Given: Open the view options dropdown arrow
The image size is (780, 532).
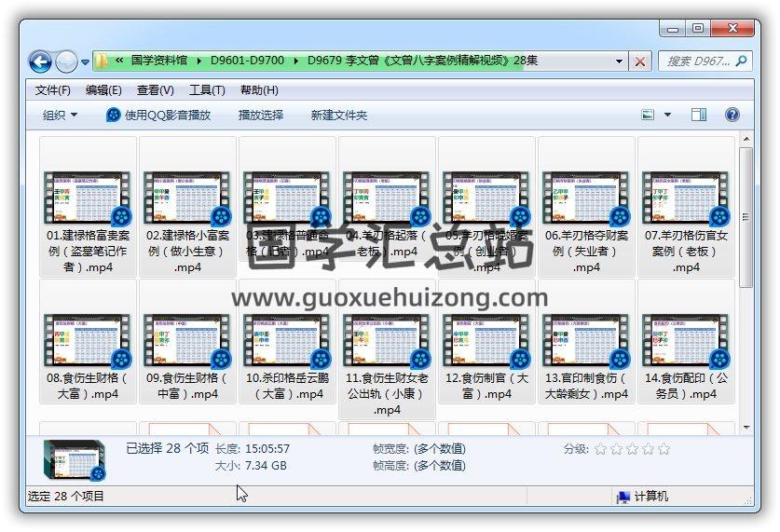Looking at the screenshot, I should [x=667, y=116].
